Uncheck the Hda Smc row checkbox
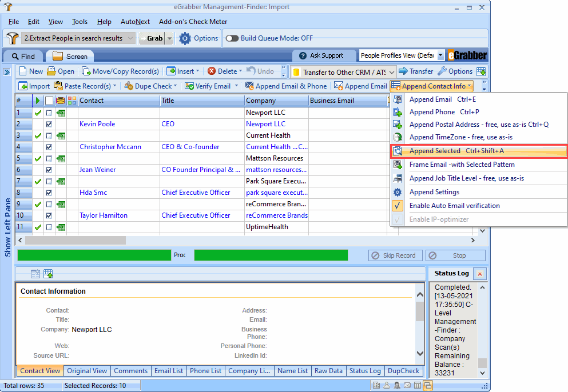 (x=49, y=193)
